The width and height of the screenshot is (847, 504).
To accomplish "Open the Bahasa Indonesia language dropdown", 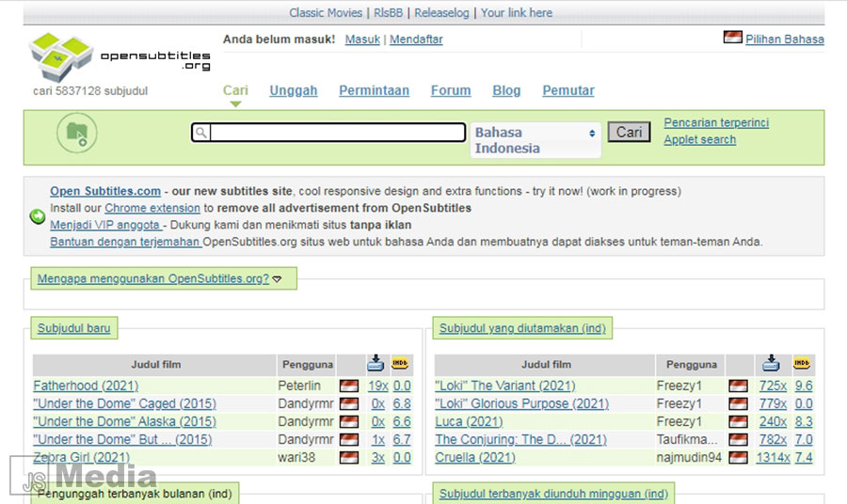I will click(535, 140).
